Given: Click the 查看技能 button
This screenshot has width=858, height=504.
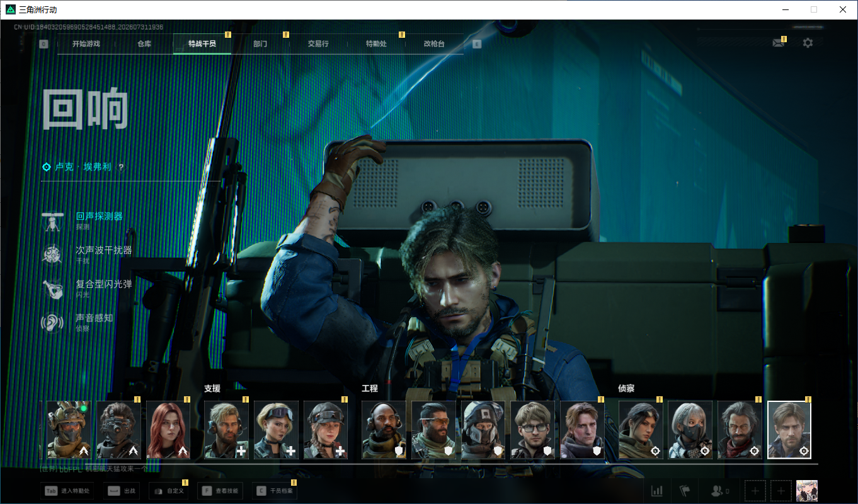Looking at the screenshot, I should [220, 491].
